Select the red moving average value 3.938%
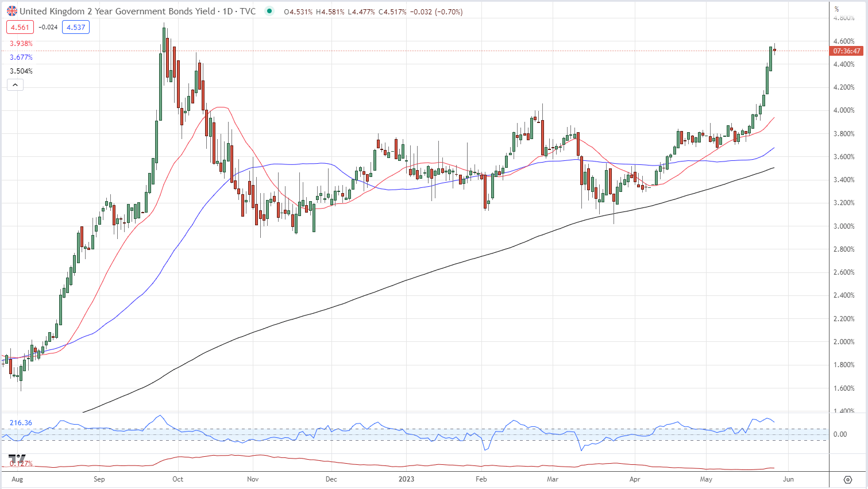This screenshot has width=868, height=489. pyautogui.click(x=21, y=44)
